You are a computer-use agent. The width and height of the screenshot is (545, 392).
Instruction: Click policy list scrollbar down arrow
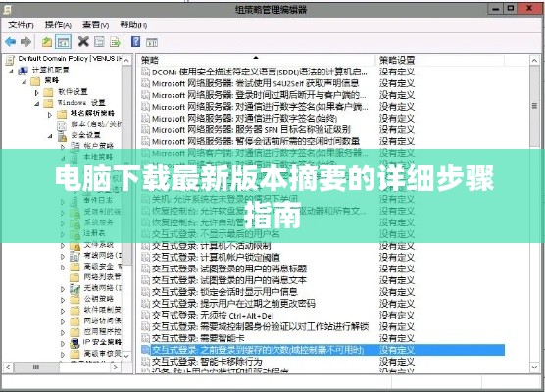coord(534,367)
